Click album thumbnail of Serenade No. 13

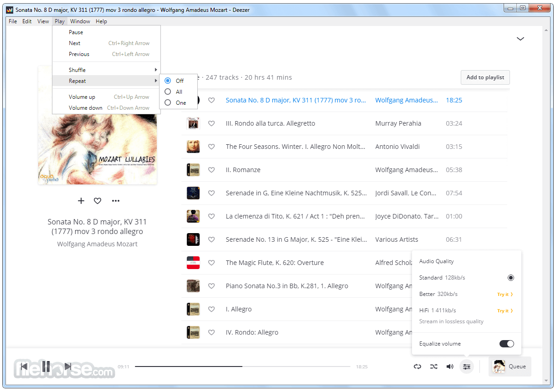click(193, 239)
